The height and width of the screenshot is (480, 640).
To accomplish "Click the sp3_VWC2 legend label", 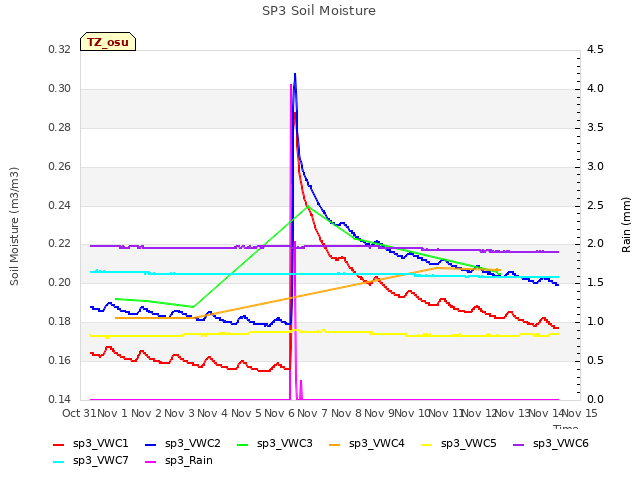I will [x=192, y=443].
